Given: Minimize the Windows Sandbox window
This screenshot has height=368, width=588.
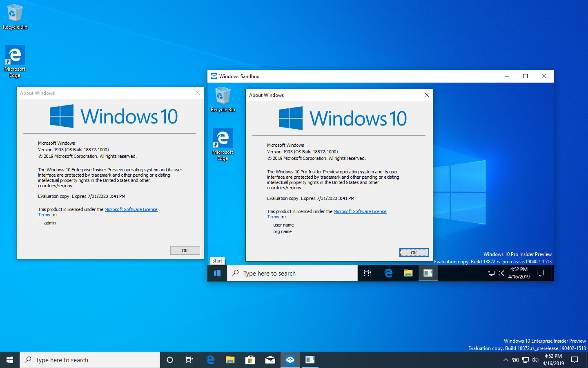Looking at the screenshot, I should point(507,76).
